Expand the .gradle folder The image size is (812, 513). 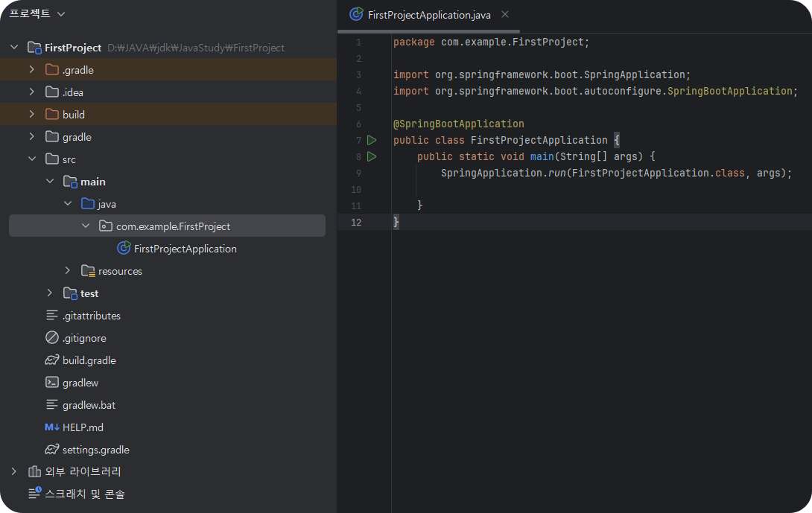pyautogui.click(x=31, y=69)
